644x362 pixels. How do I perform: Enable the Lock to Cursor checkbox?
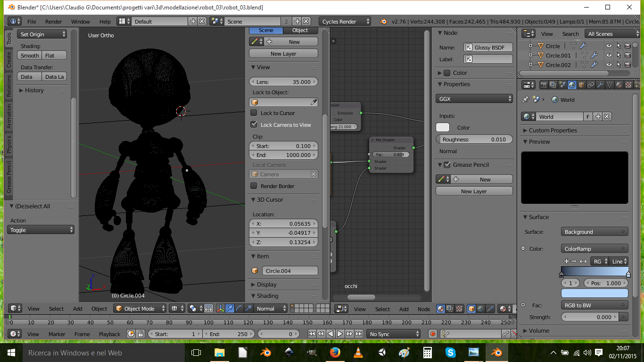(x=254, y=113)
